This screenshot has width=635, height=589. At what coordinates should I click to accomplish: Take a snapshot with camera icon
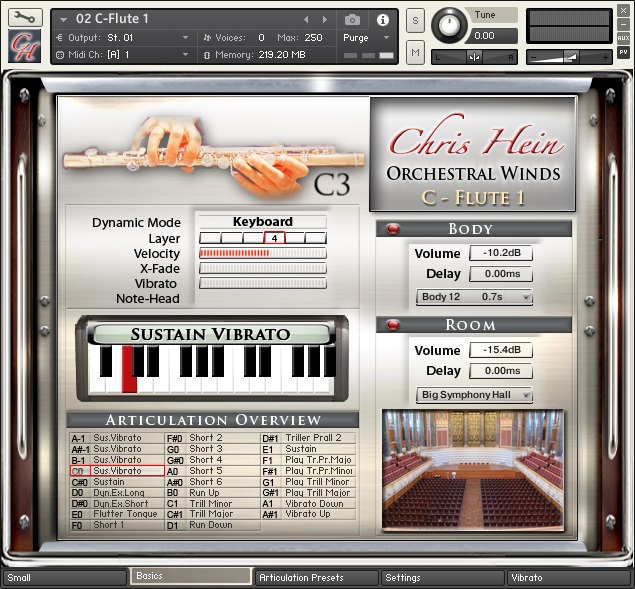tap(352, 19)
